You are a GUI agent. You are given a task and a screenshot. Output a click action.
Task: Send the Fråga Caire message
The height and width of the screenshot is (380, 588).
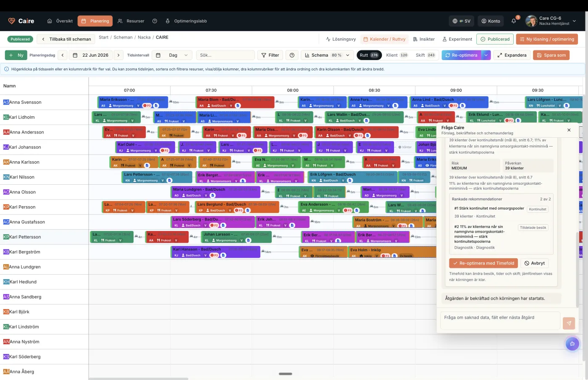(569, 323)
